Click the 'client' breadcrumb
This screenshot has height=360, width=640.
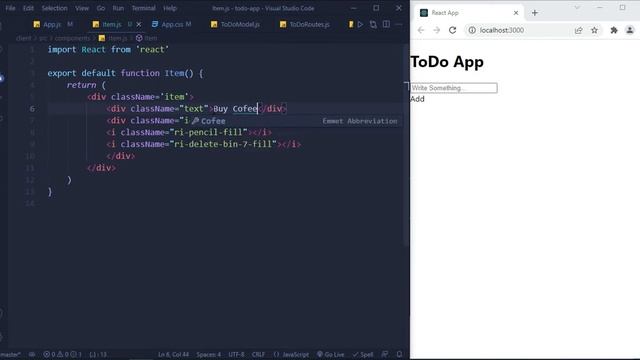click(x=23, y=38)
